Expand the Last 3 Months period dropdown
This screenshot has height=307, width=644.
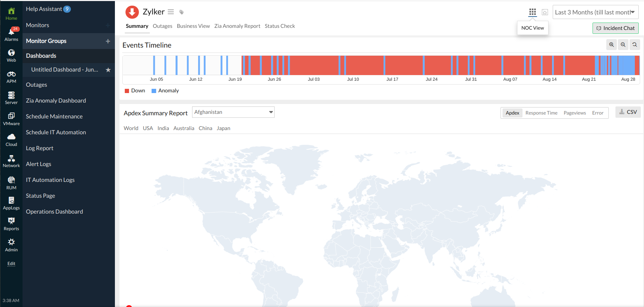[595, 12]
